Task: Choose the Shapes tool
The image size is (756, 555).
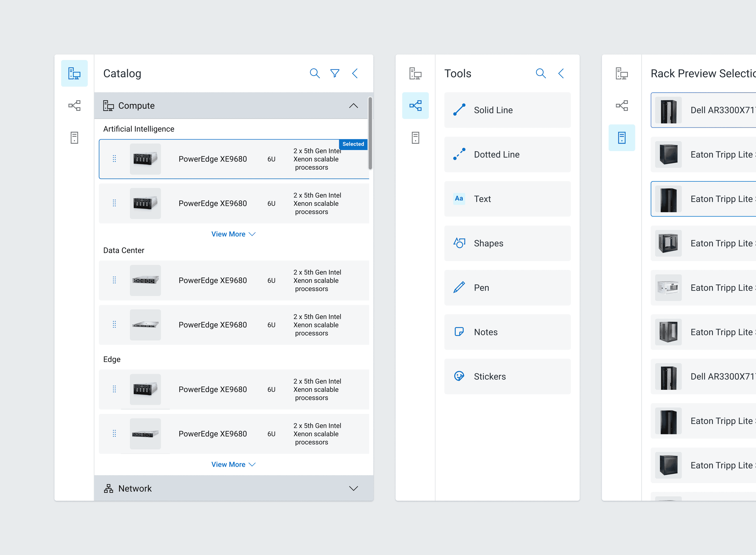Action: coord(507,243)
